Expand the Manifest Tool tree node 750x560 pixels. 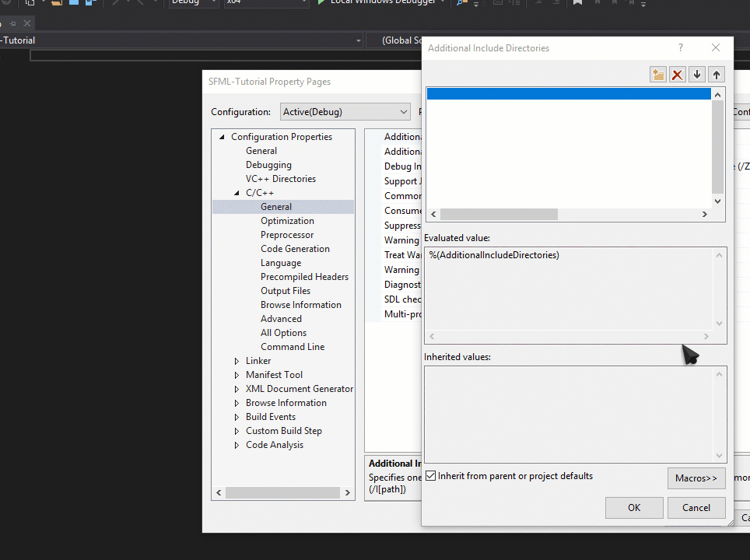[237, 375]
